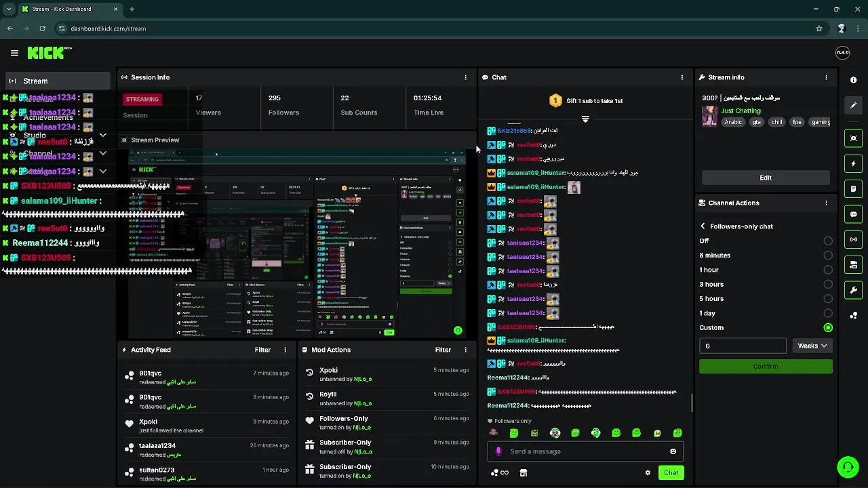
Task: Click the infinity points icon below message box
Action: pos(500,473)
